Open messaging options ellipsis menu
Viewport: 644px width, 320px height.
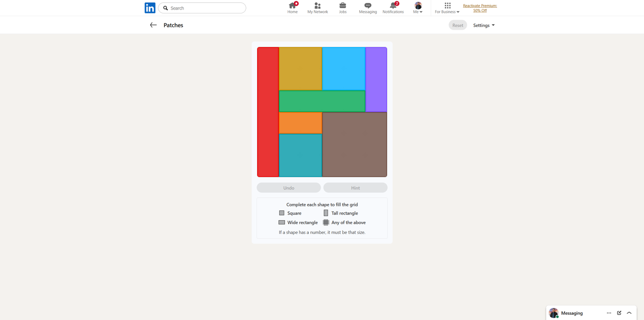point(609,313)
